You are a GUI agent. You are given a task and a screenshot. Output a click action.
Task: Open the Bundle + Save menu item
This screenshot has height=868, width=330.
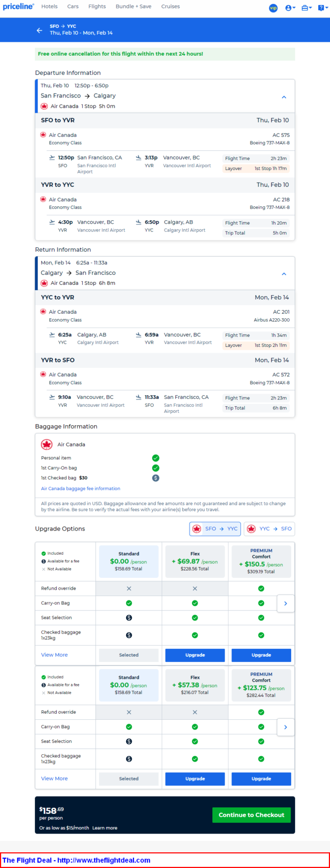[133, 6]
